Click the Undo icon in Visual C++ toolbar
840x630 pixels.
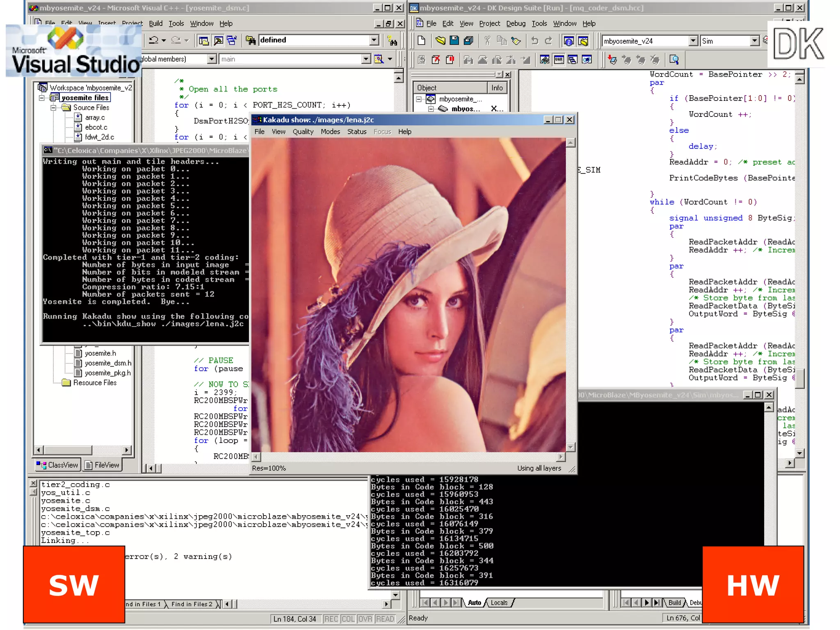(154, 40)
